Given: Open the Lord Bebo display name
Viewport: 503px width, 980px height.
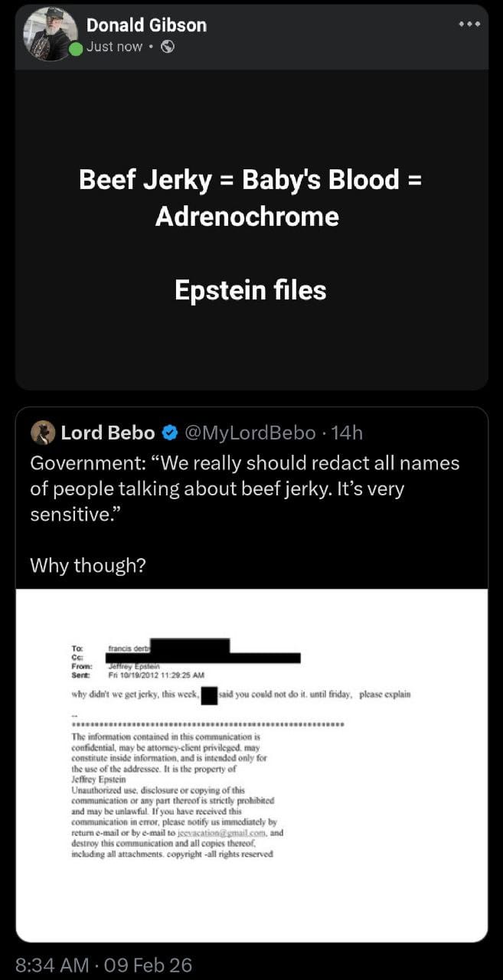Looking at the screenshot, I should 107,433.
